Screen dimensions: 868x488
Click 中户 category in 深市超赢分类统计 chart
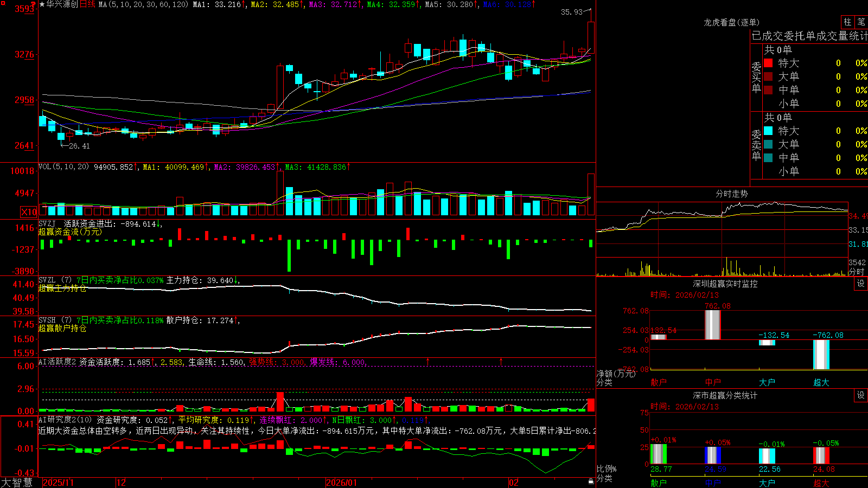713,483
